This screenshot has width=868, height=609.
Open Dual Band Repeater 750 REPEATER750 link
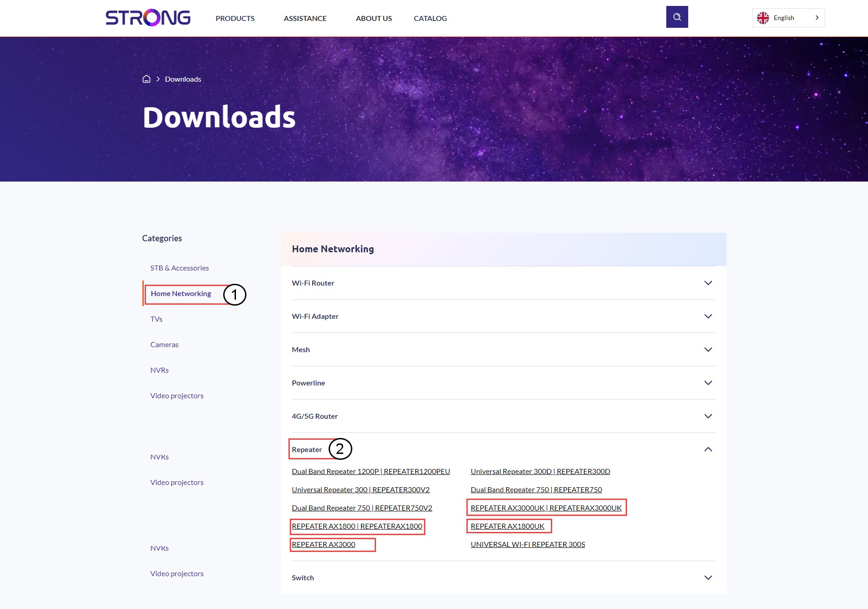(536, 489)
